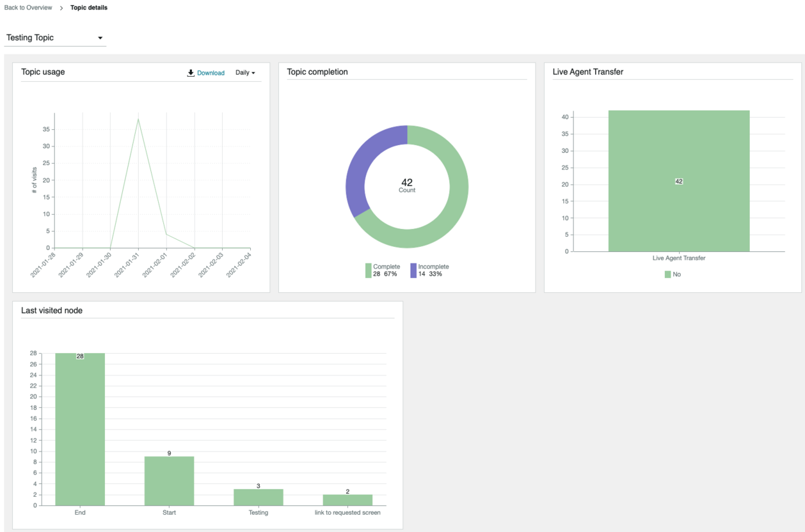Open the Download link in Topic usage
Viewport: 805px width, 532px height.
(211, 73)
